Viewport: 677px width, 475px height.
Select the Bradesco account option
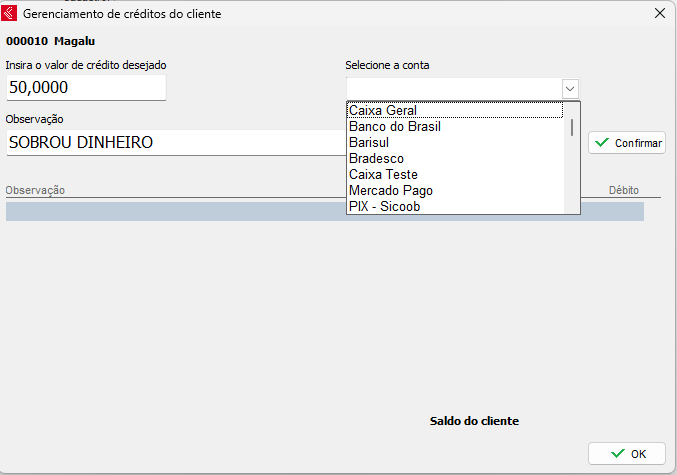tap(454, 159)
